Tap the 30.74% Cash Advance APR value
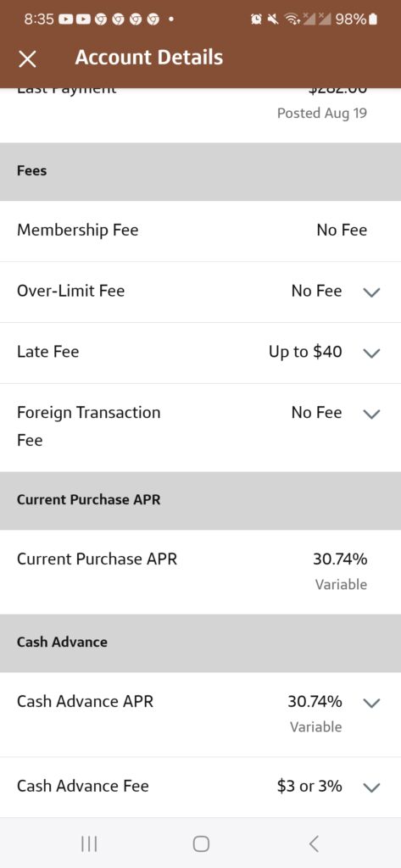The image size is (401, 868). tap(315, 701)
